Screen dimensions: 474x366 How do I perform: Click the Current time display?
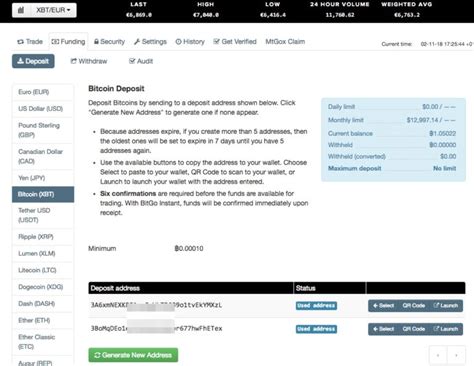tap(427, 44)
